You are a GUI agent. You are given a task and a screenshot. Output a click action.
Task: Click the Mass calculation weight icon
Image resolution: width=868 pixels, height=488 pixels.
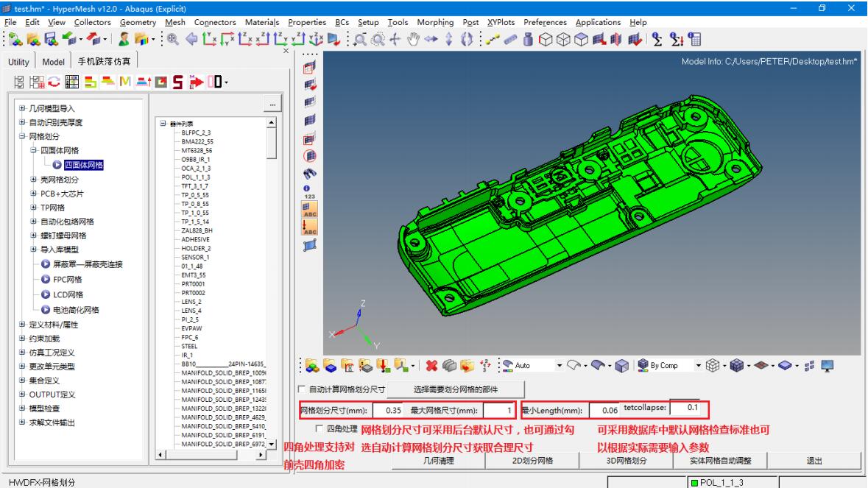pos(528,39)
